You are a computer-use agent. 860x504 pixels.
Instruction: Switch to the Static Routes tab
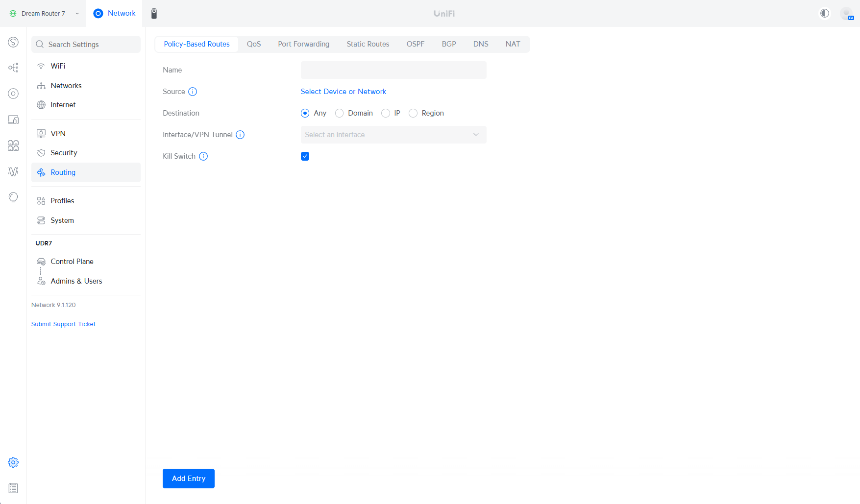click(368, 44)
